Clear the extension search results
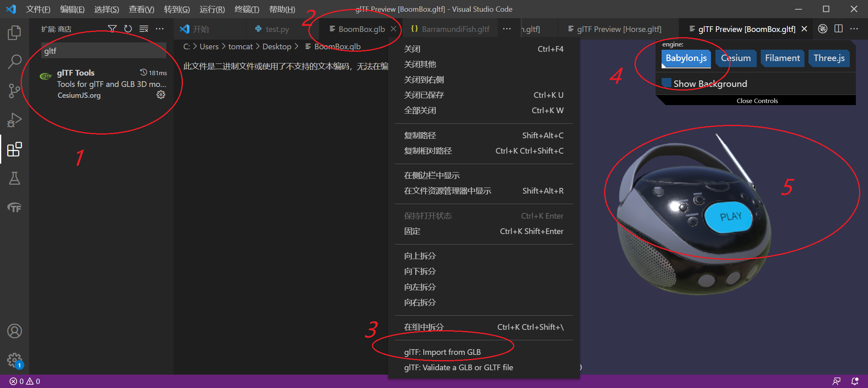Screen dimensions: 868x388 click(x=144, y=28)
